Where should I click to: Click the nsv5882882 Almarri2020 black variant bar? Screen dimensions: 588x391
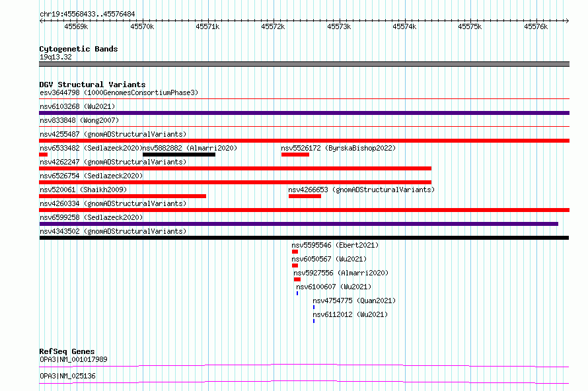pyautogui.click(x=179, y=155)
